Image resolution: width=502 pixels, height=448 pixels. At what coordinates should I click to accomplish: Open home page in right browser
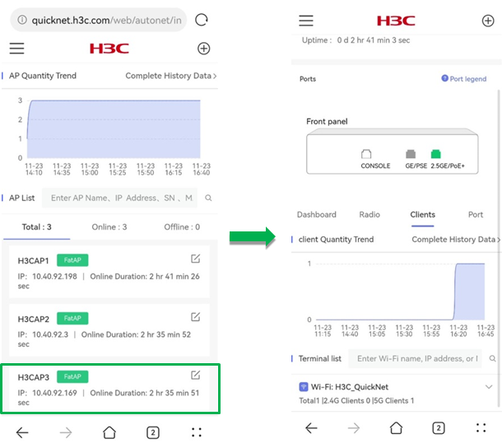pos(396,427)
